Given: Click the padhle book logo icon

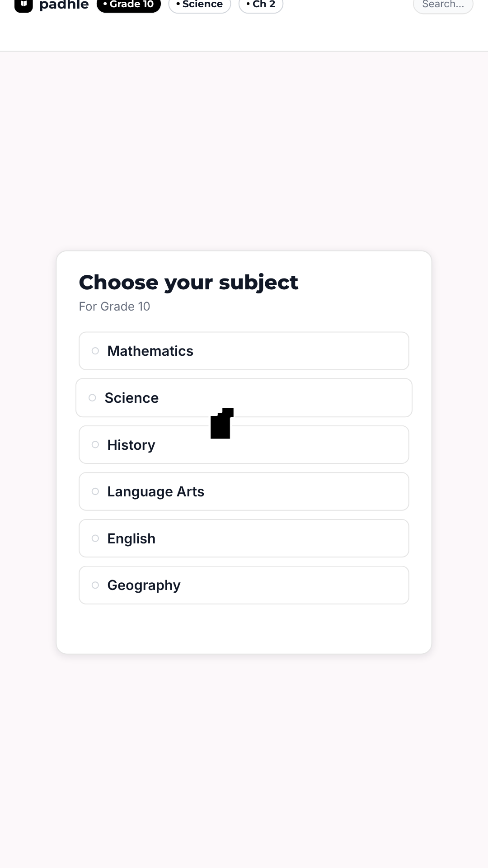Looking at the screenshot, I should click(23, 5).
